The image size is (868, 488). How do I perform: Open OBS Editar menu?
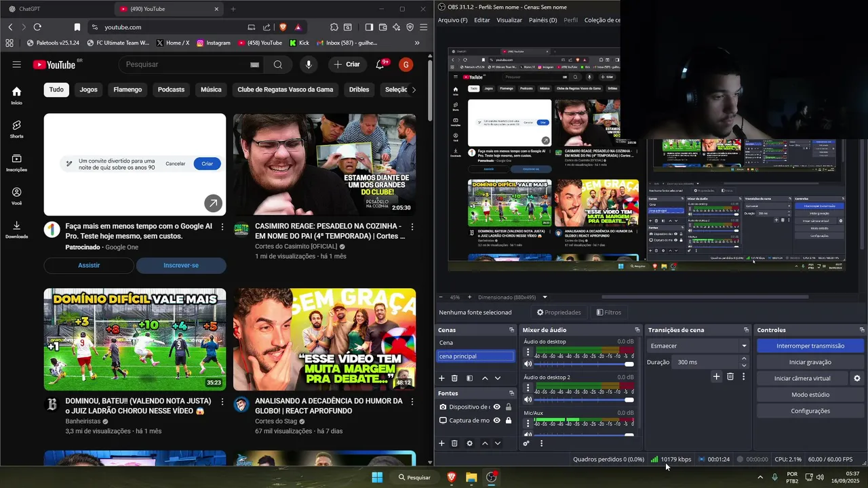pos(481,20)
